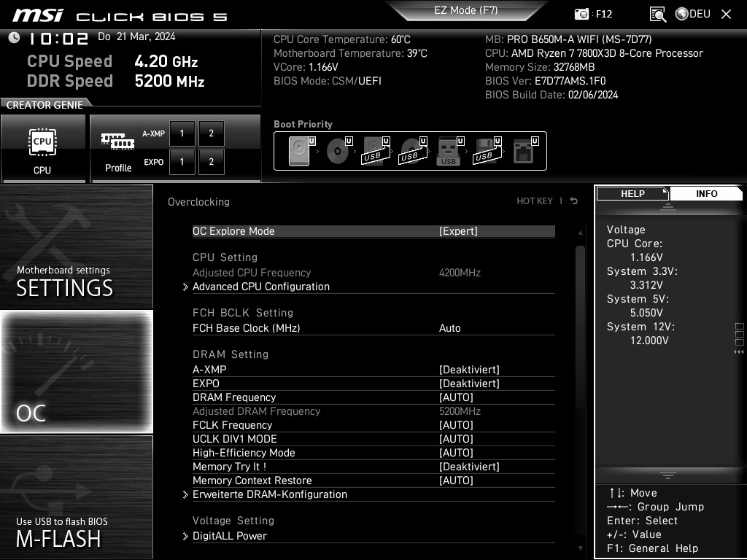The image size is (747, 560).
Task: Click the memory Profile RAM icon
Action: pos(117,141)
